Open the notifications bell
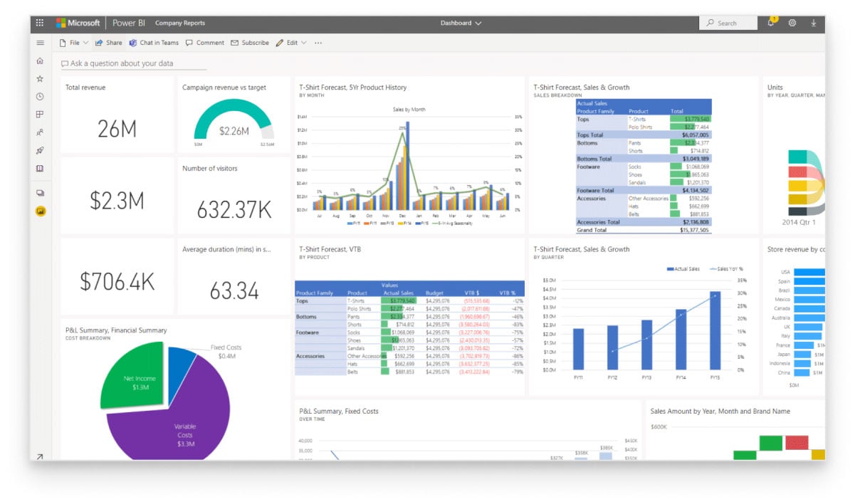 tap(771, 23)
